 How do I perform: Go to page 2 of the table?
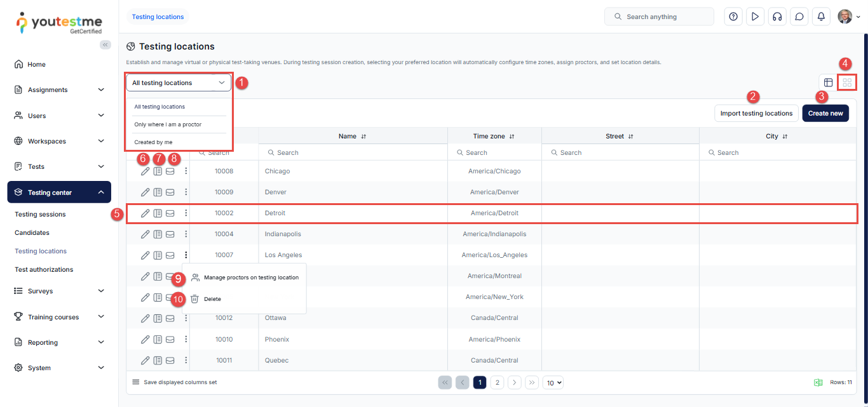(x=498, y=382)
